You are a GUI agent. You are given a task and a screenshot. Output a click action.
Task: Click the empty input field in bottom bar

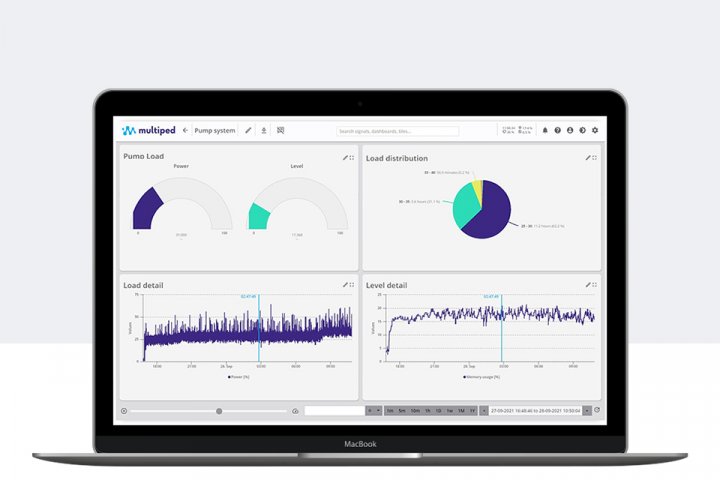pos(334,411)
